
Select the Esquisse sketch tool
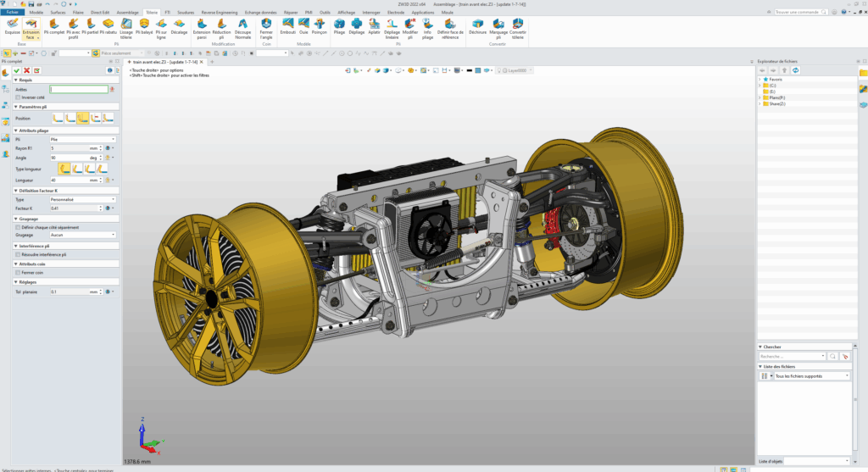click(x=12, y=27)
